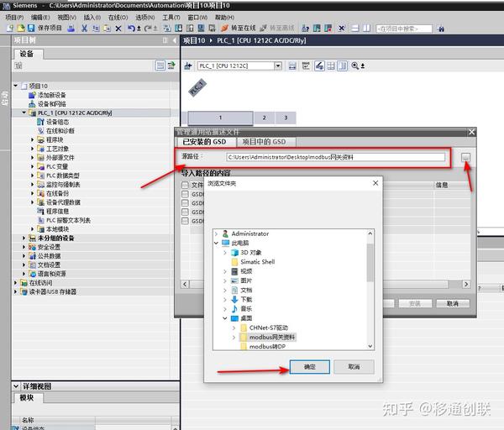The width and height of the screenshot is (504, 430).
Task: Open the PLC_1 [CPU 1212C] device dropdown
Action: point(278,66)
